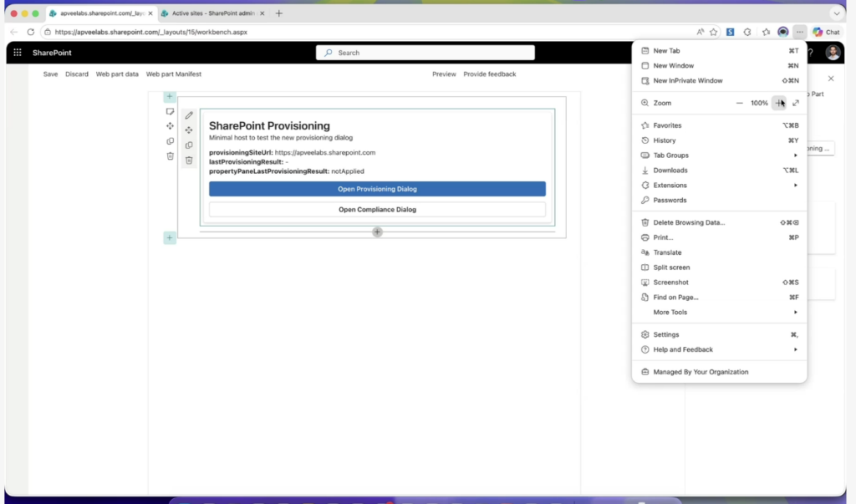Delete the web part trash icon
The width and height of the screenshot is (856, 504).
point(189,160)
